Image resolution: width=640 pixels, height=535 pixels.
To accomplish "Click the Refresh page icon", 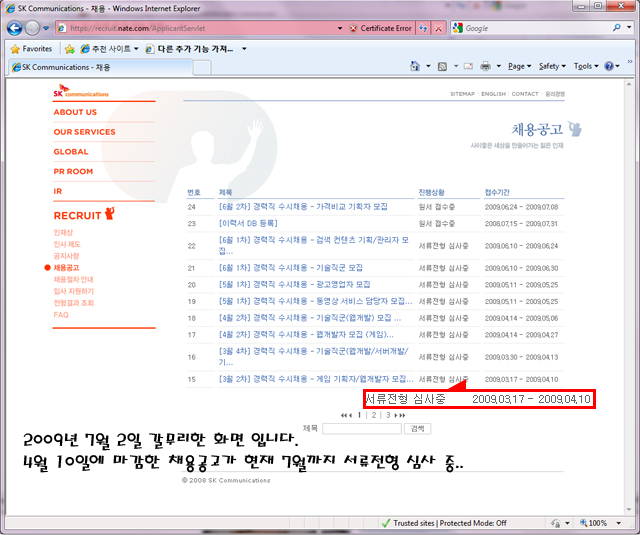I will pos(423,28).
